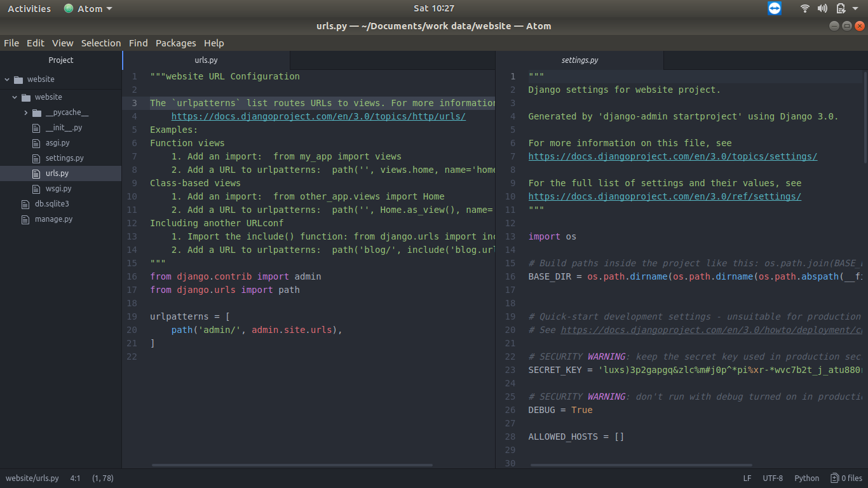Click the __pycache__ folder icon

[x=37, y=112]
